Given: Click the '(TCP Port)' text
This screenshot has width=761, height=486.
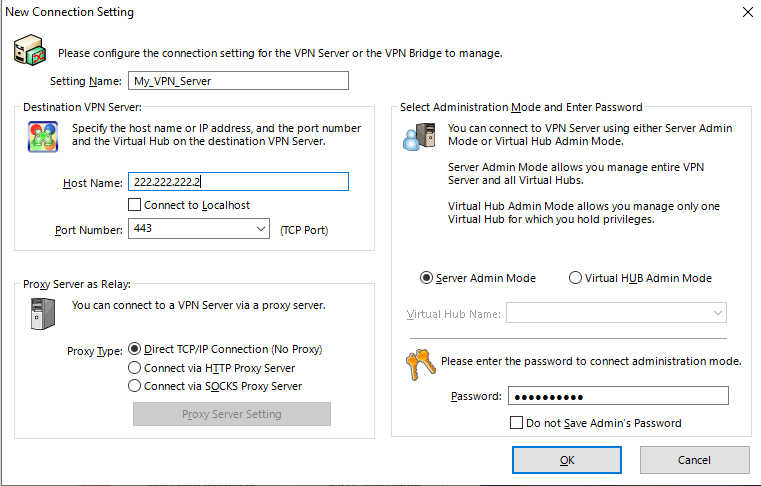Looking at the screenshot, I should click(304, 230).
